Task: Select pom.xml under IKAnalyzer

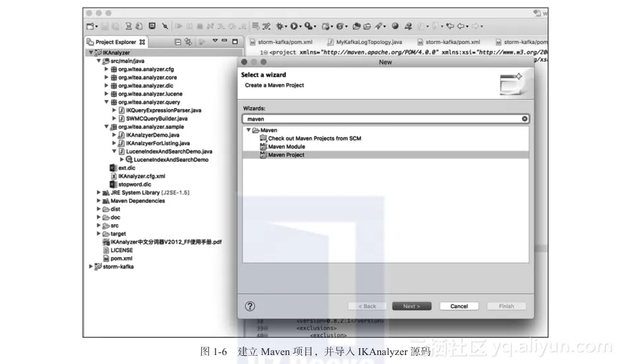Action: pyautogui.click(x=121, y=259)
